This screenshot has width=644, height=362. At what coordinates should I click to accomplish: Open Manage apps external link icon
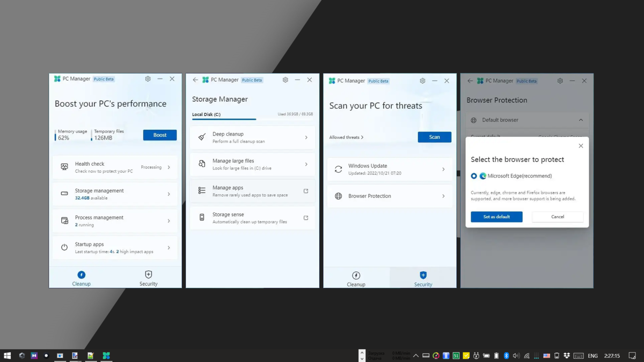coord(306,191)
